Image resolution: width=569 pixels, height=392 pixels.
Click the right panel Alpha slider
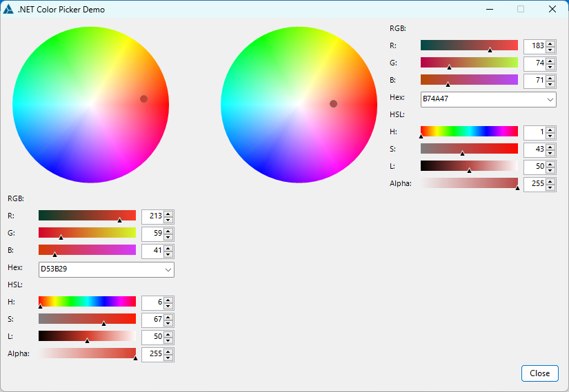(x=469, y=183)
